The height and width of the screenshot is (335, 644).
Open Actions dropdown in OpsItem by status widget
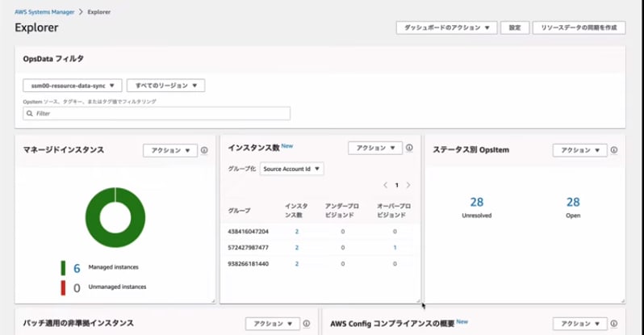(x=580, y=150)
